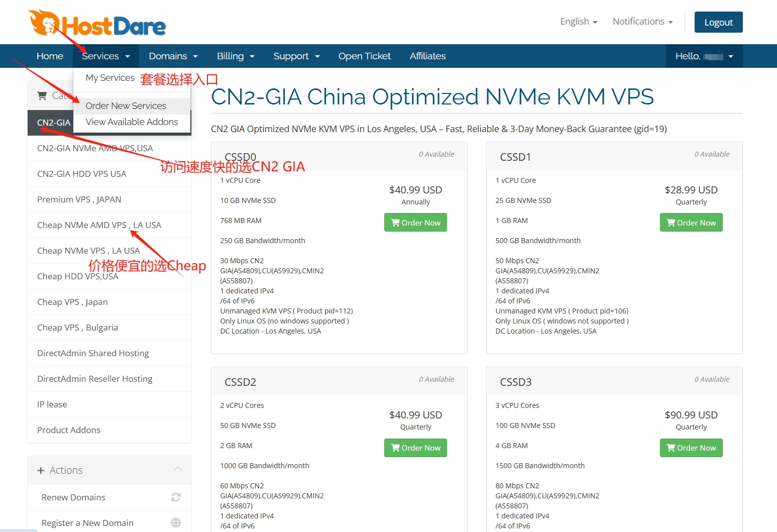Open the IP lease category
Image resolution: width=777 pixels, height=532 pixels.
click(x=109, y=404)
